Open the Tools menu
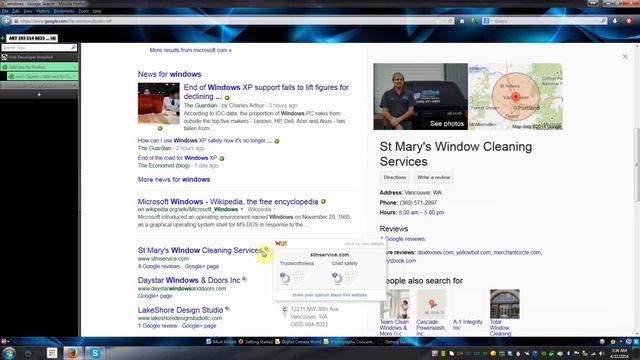Viewport: 640px width, 360px height. [x=84, y=11]
